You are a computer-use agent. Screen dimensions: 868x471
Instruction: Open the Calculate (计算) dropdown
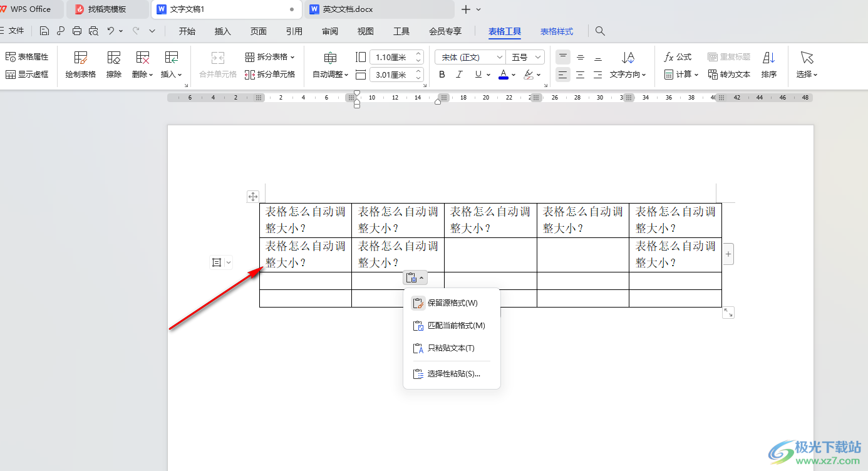click(681, 75)
